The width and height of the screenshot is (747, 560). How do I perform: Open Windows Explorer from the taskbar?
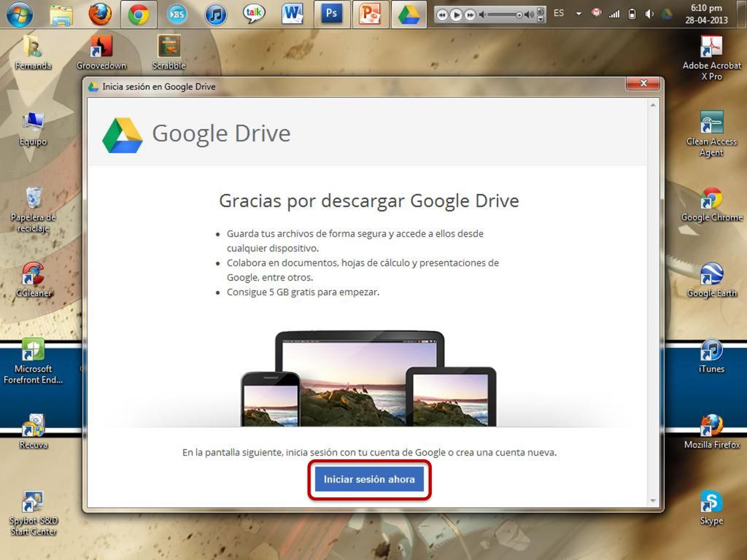point(61,15)
